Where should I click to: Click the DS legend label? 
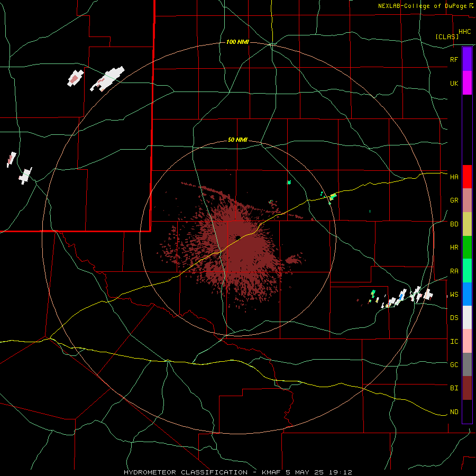click(454, 318)
